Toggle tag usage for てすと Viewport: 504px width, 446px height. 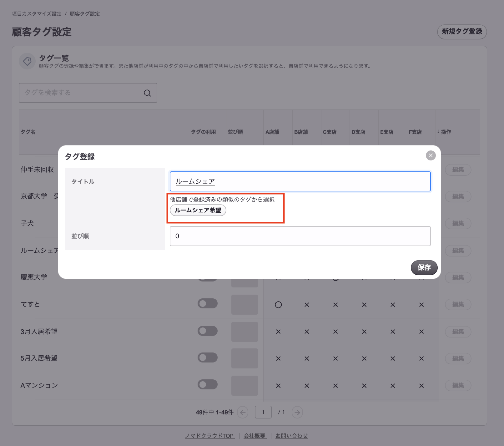pyautogui.click(x=208, y=303)
